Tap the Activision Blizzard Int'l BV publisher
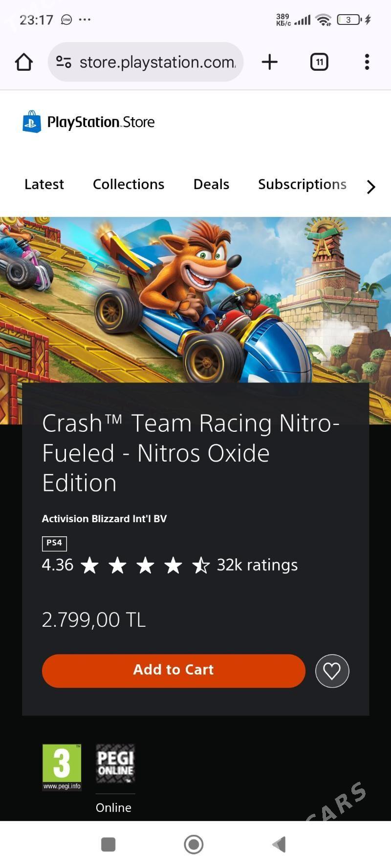The image size is (391, 868). tap(104, 519)
